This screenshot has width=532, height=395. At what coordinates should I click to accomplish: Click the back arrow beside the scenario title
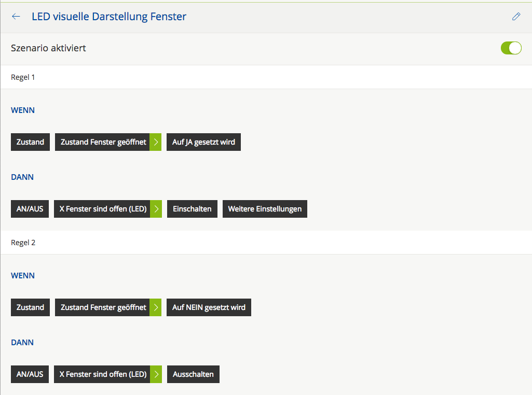point(16,17)
